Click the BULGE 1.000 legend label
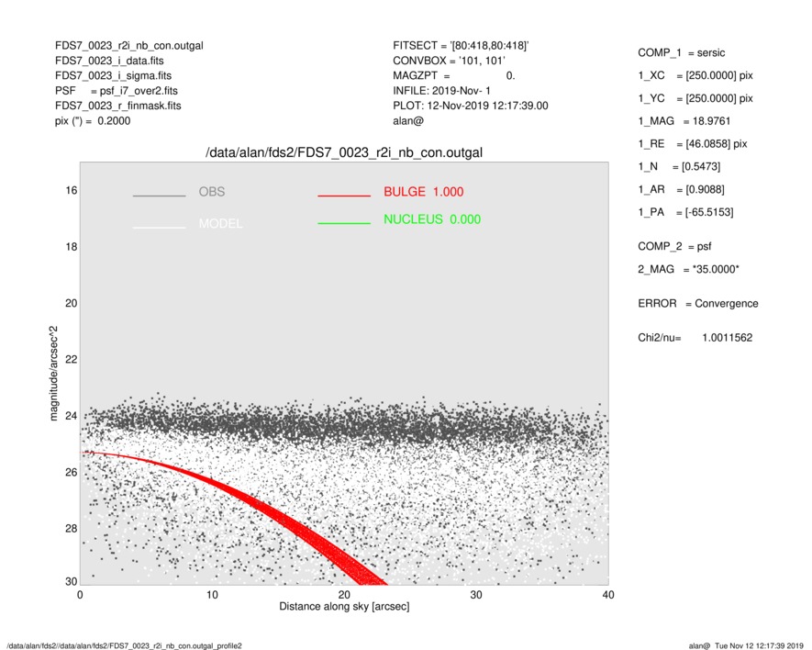The image size is (812, 650). 424,192
